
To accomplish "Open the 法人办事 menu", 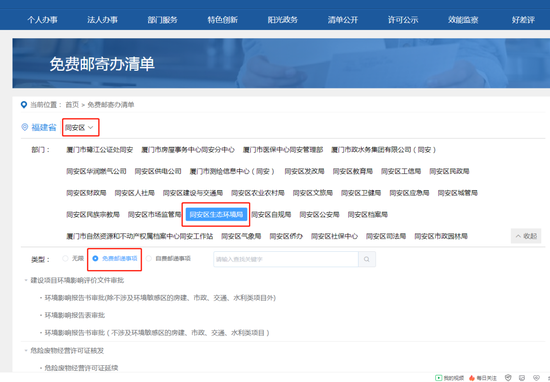I will point(102,20).
